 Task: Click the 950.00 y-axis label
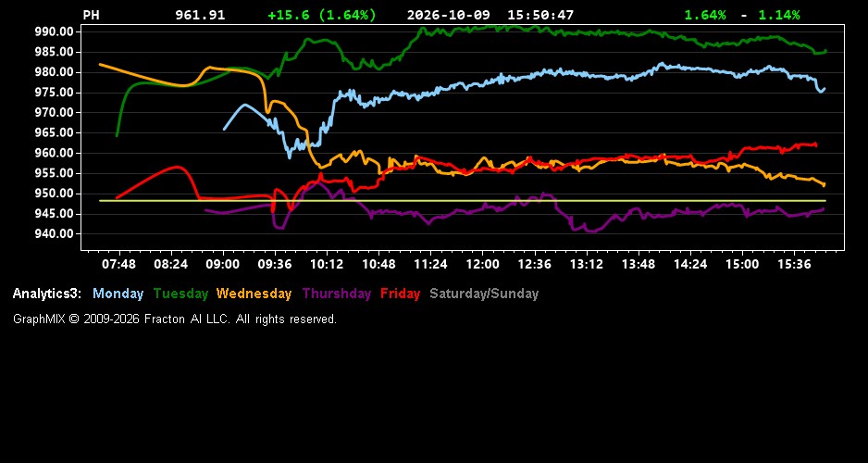click(54, 194)
